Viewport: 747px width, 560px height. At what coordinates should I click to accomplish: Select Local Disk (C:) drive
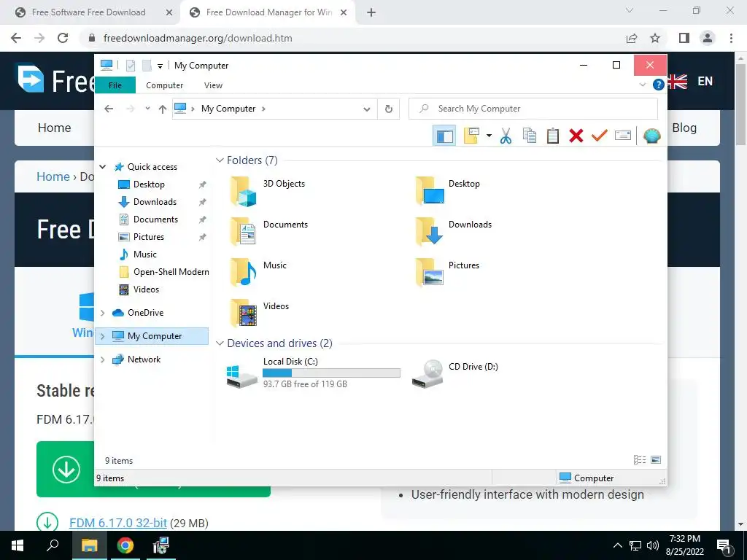[313, 373]
